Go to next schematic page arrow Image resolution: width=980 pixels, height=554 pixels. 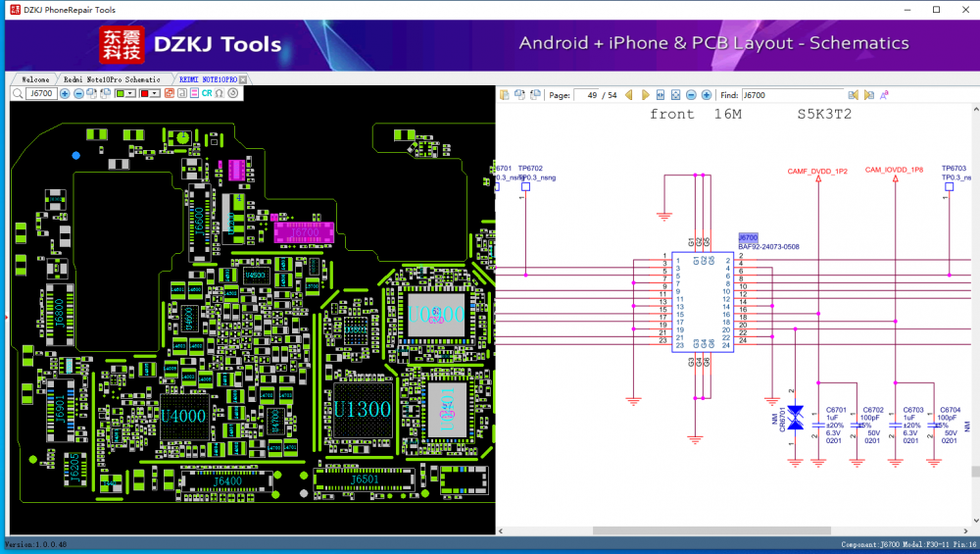645,95
